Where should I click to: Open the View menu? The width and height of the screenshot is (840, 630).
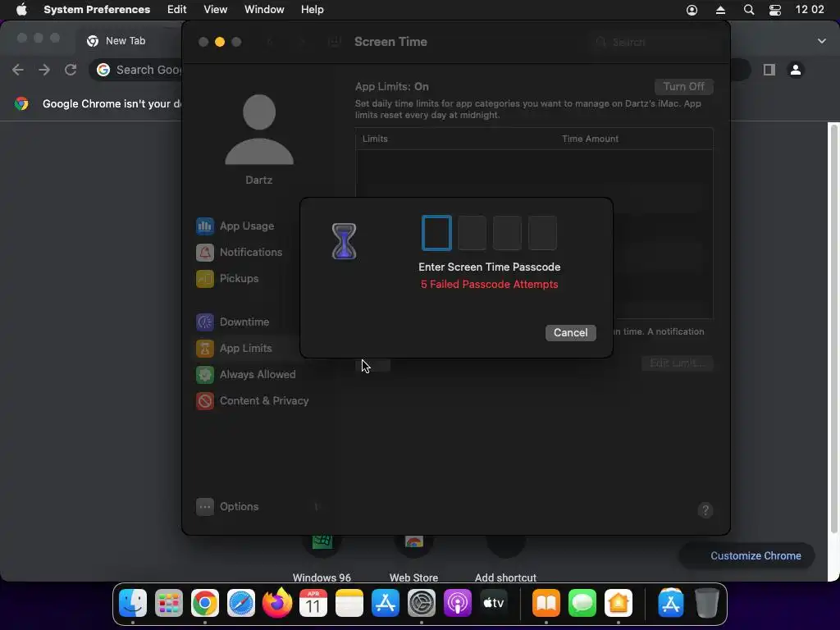[x=216, y=10]
